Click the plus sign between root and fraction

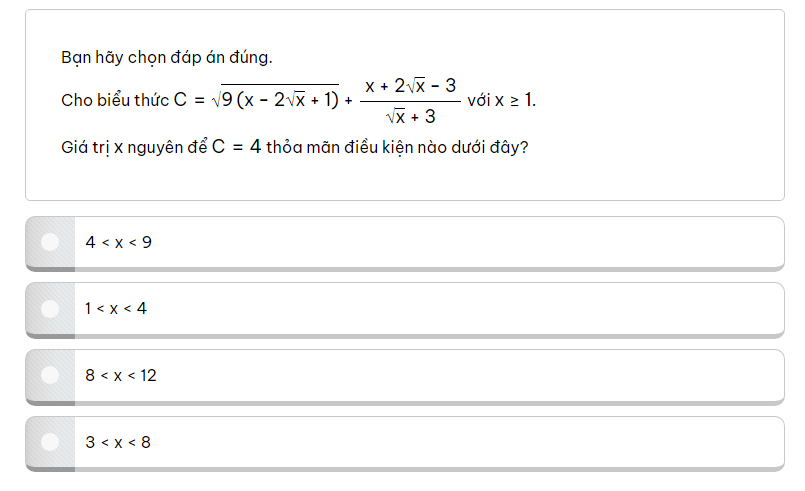pyautogui.click(x=348, y=101)
